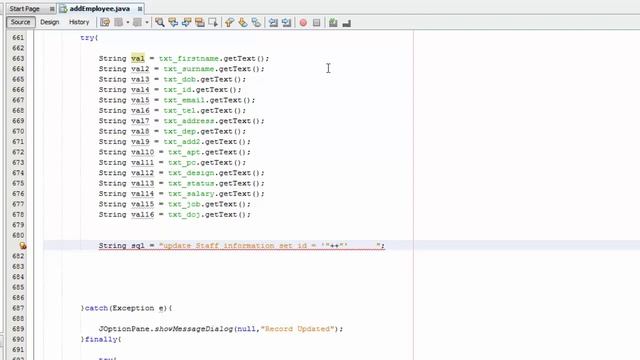640x360 pixels.
Task: Click the 'sql' variable name on line 681
Action: [x=138, y=246]
